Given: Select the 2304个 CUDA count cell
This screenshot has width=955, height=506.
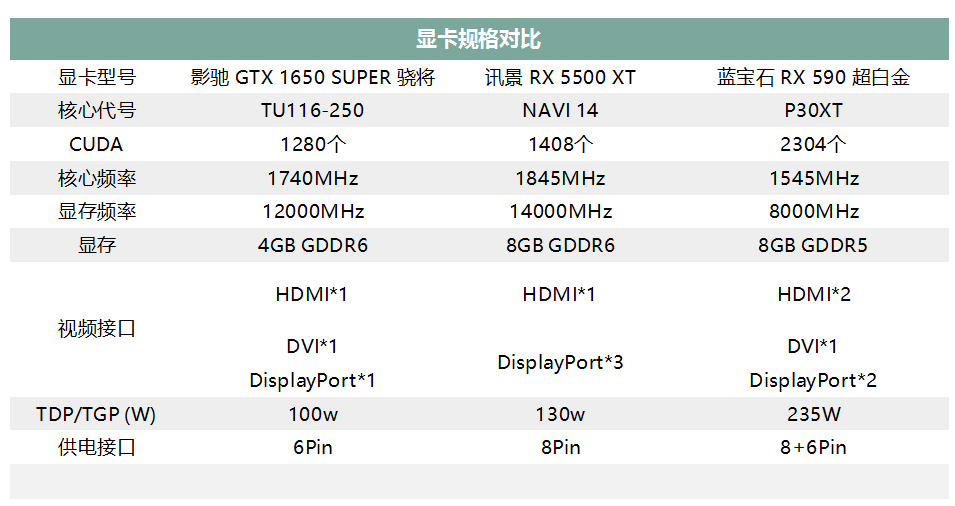Looking at the screenshot, I should [813, 144].
